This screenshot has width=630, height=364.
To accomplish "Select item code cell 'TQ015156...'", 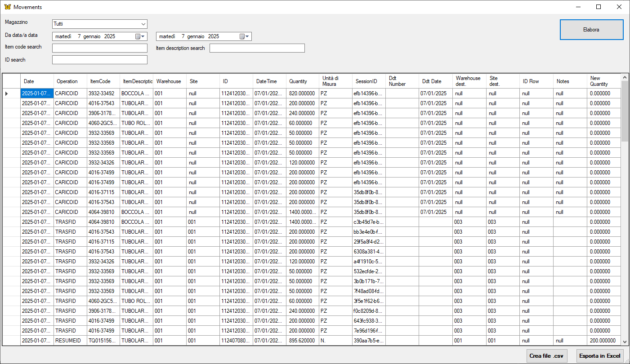I will 103,341.
